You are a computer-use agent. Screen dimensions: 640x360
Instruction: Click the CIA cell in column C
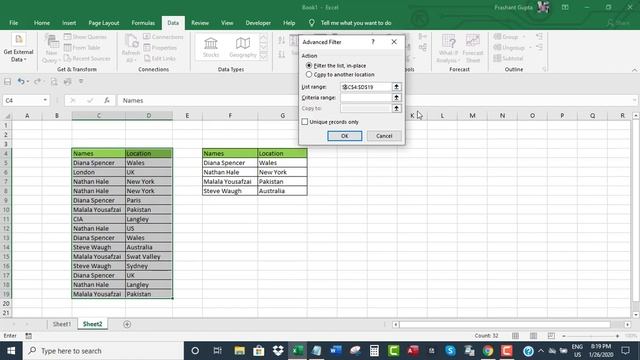(98, 219)
